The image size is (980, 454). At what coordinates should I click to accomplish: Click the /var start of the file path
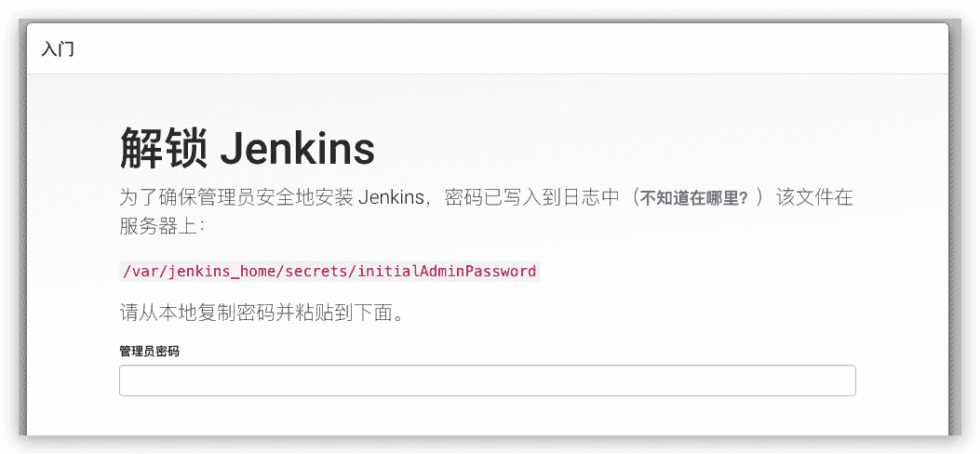134,272
